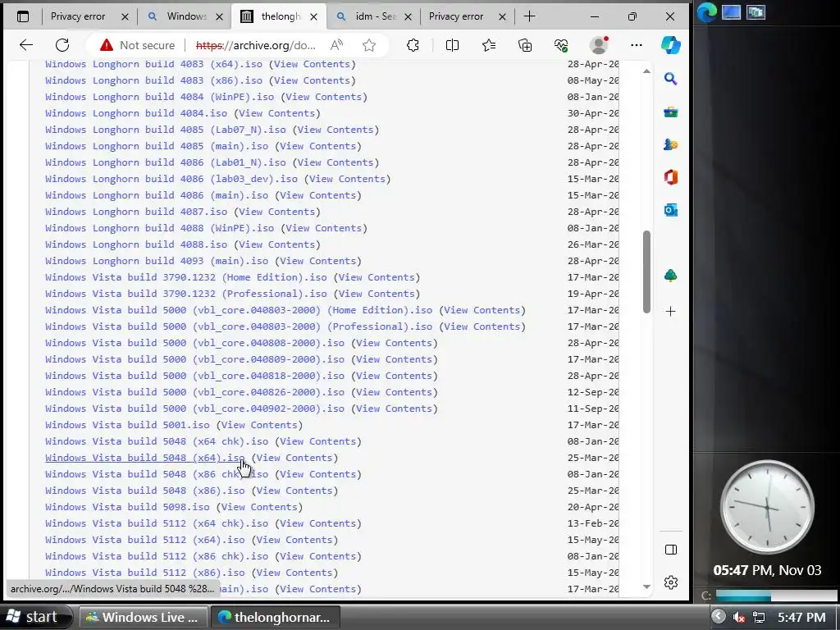View Contents of Longhorn 4086 (lab03_dev).iso

(347, 179)
